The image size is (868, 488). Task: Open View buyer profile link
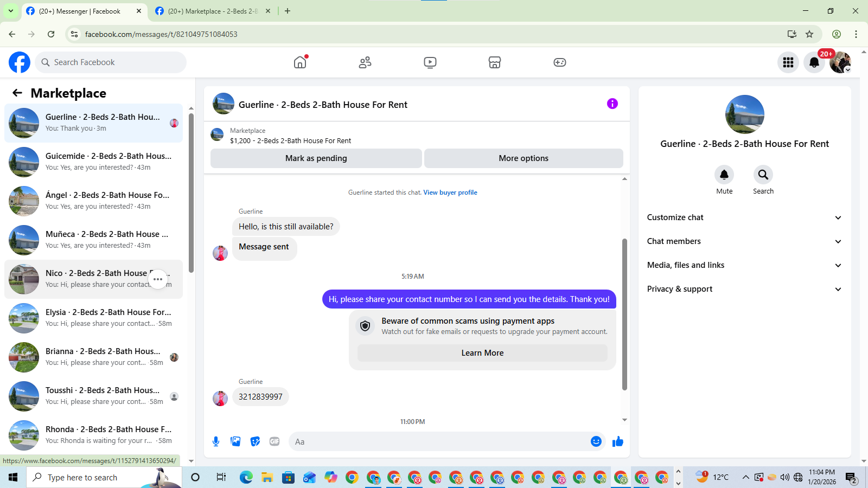click(x=450, y=192)
